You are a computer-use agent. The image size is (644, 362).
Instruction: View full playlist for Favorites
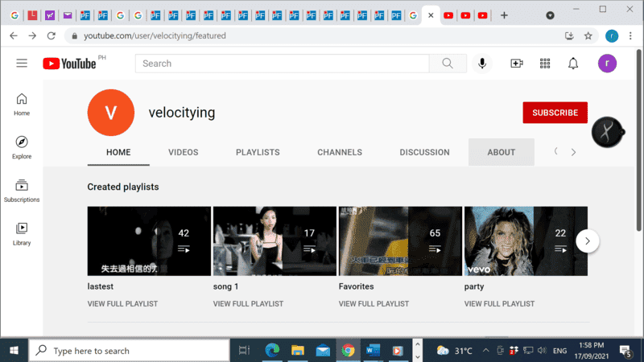[x=374, y=304]
